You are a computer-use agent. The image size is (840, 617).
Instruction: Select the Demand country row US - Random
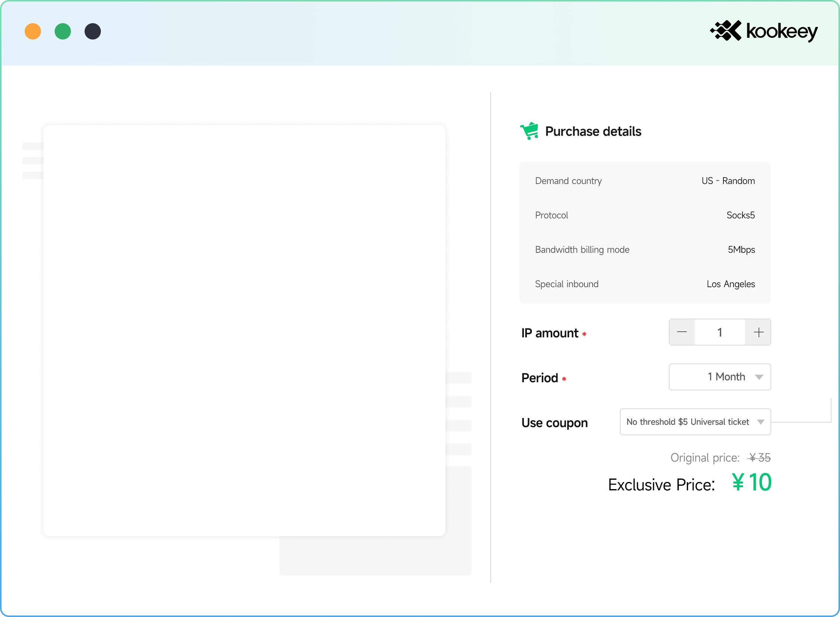[645, 181]
